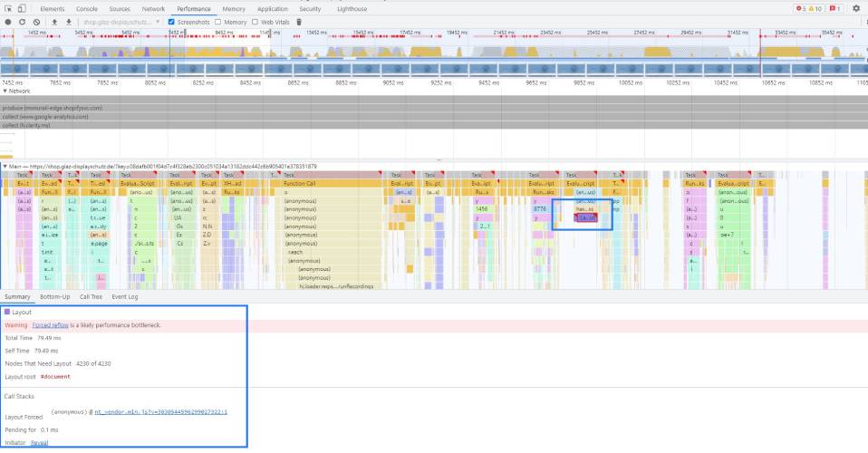The image size is (868, 453).
Task: Click the load profile upload icon
Action: click(54, 22)
